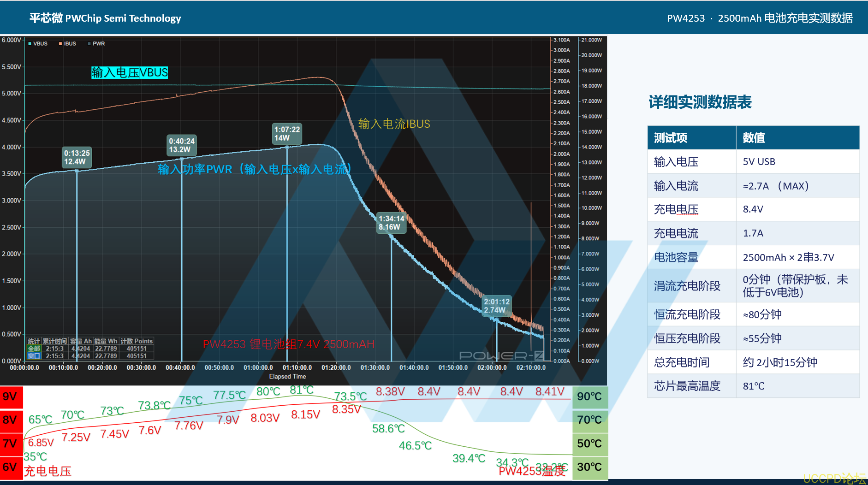Viewport: 868px width, 485px height.
Task: Click the 涓流充电阶段 table row label
Action: 687,286
